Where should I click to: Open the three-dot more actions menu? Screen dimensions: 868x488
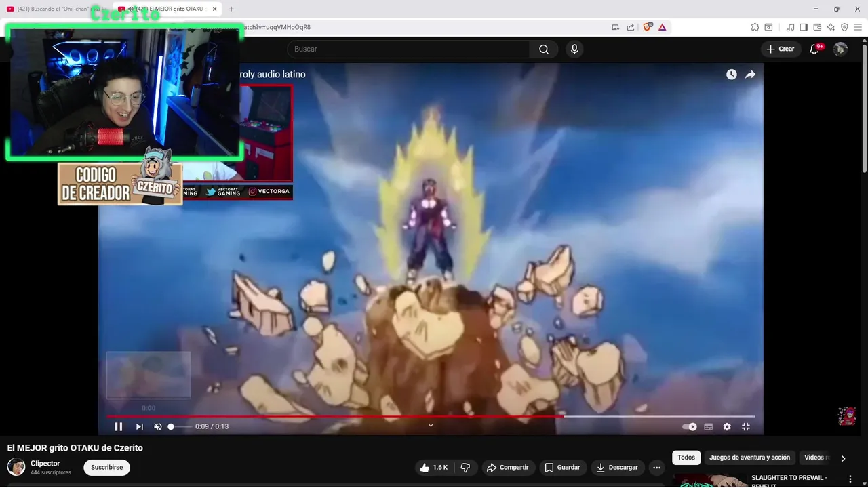coord(656,468)
